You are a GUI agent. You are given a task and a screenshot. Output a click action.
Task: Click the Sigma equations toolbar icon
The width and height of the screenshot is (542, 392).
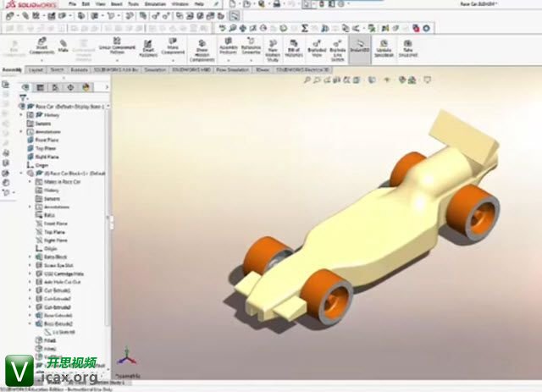tap(305, 28)
